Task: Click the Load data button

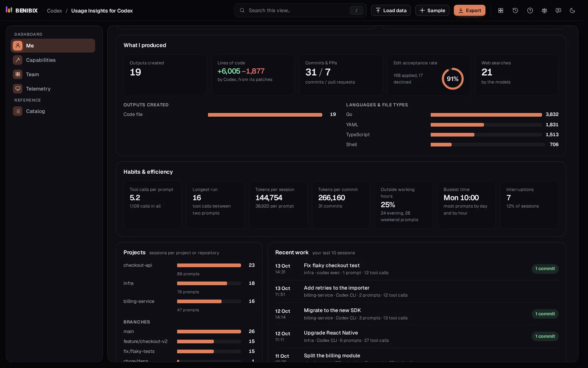Action: pos(391,11)
